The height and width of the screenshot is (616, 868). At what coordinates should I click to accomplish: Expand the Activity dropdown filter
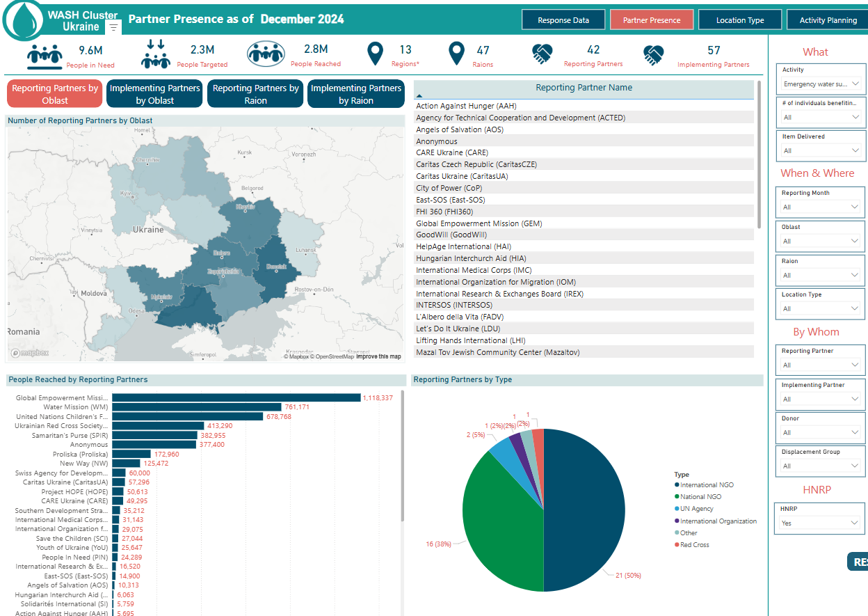pos(821,84)
